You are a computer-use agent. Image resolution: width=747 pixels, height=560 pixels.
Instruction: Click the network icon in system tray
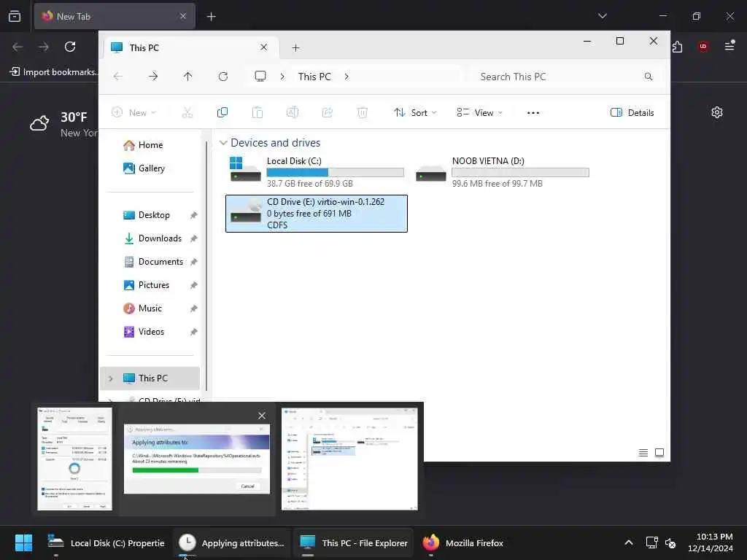click(651, 542)
